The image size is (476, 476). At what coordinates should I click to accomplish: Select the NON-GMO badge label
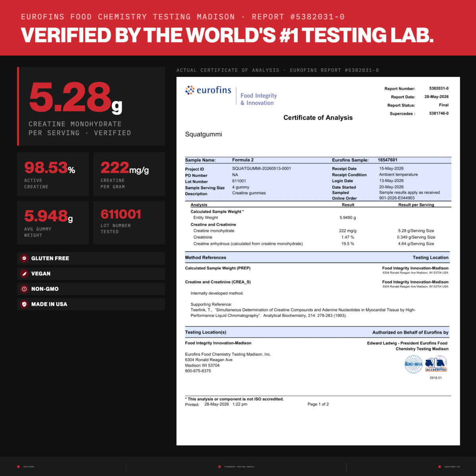pyautogui.click(x=45, y=289)
